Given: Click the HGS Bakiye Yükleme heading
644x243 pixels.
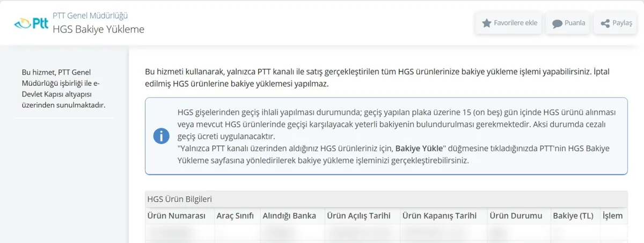Looking at the screenshot, I should [98, 29].
